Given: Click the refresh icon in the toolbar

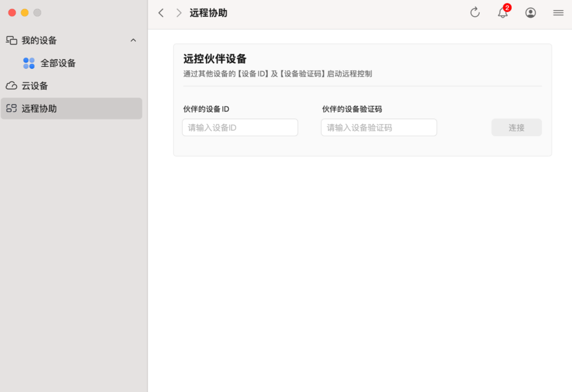Looking at the screenshot, I should click(x=475, y=12).
